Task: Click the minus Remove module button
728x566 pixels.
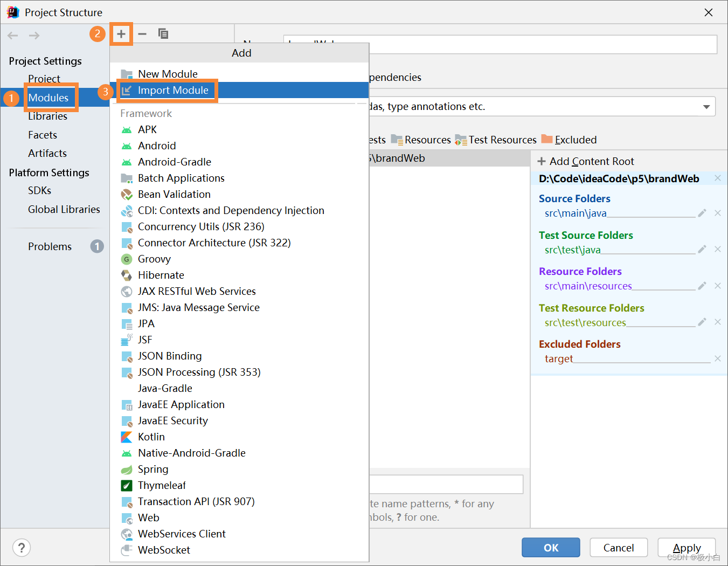Action: tap(142, 34)
